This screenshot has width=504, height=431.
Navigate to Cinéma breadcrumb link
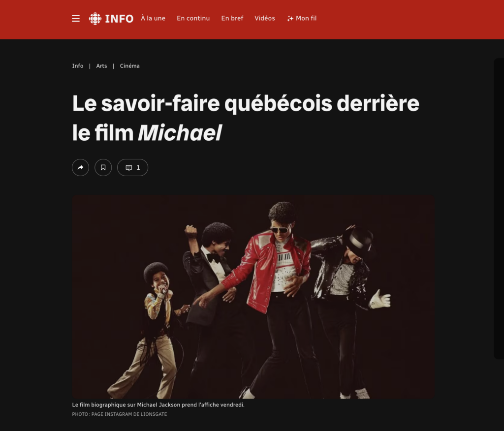[x=130, y=66]
